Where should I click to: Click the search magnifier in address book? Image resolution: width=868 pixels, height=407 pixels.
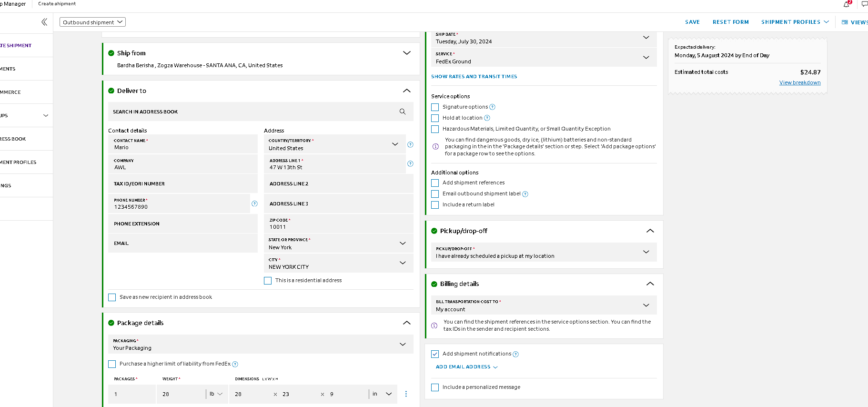click(x=403, y=112)
